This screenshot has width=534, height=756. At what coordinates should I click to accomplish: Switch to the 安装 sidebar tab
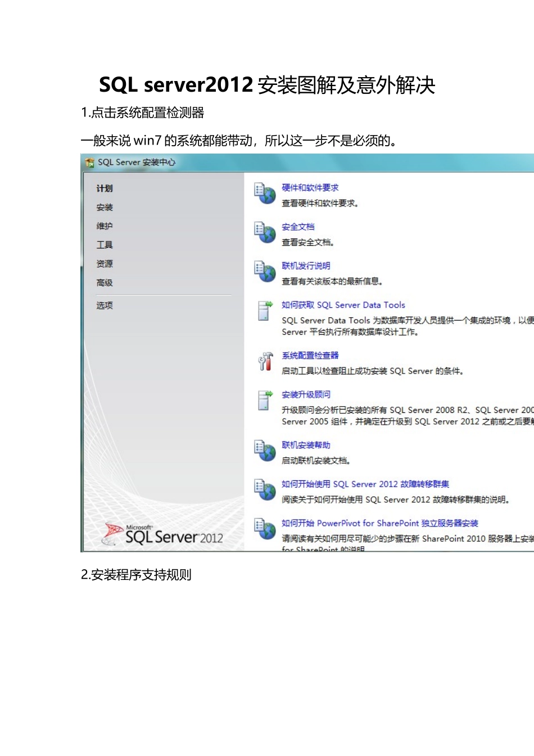pyautogui.click(x=105, y=208)
